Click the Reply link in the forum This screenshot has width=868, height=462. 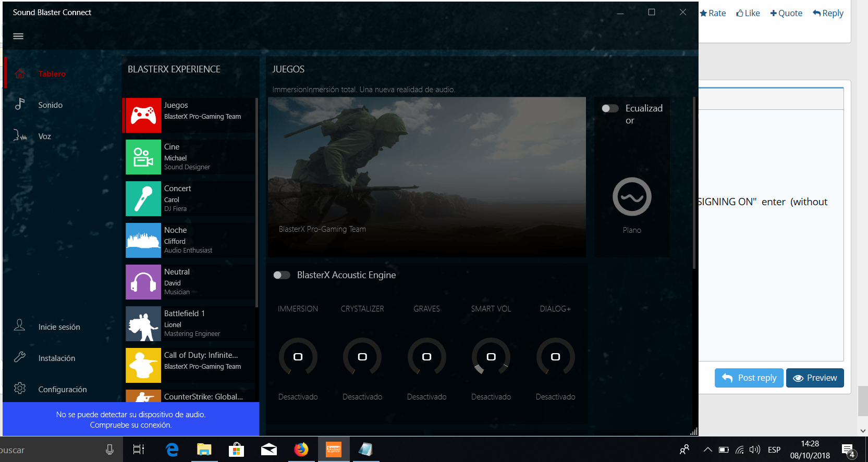point(828,13)
